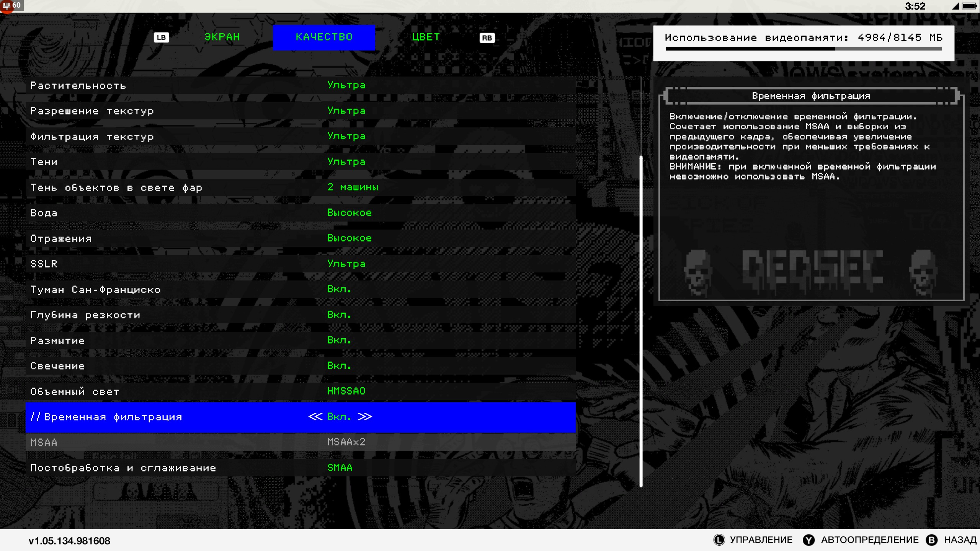Click the LB bumper icon
This screenshot has width=980, height=551.
coord(161,37)
